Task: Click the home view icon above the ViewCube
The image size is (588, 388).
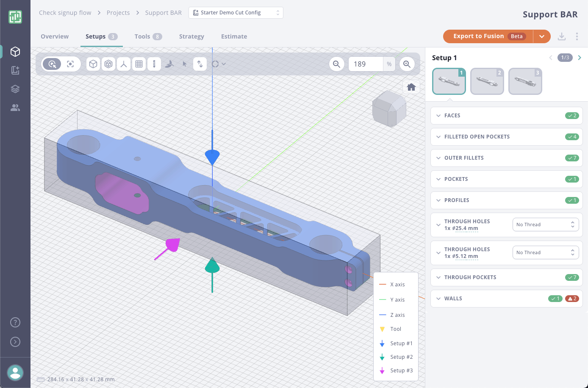Action: 411,86
